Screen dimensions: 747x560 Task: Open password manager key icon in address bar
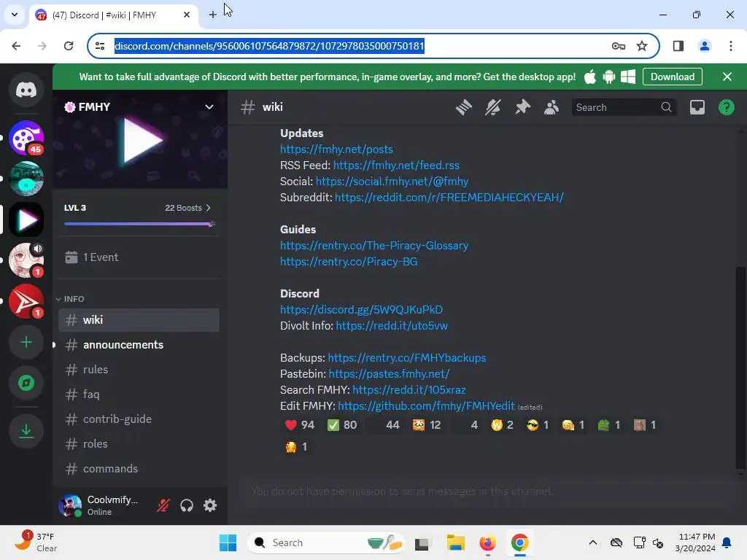click(x=619, y=46)
